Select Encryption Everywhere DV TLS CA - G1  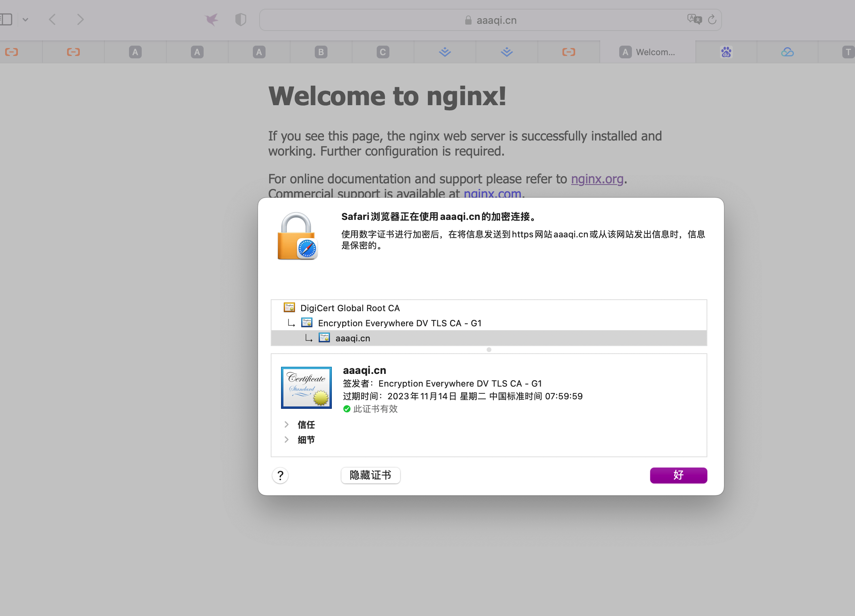coord(489,323)
